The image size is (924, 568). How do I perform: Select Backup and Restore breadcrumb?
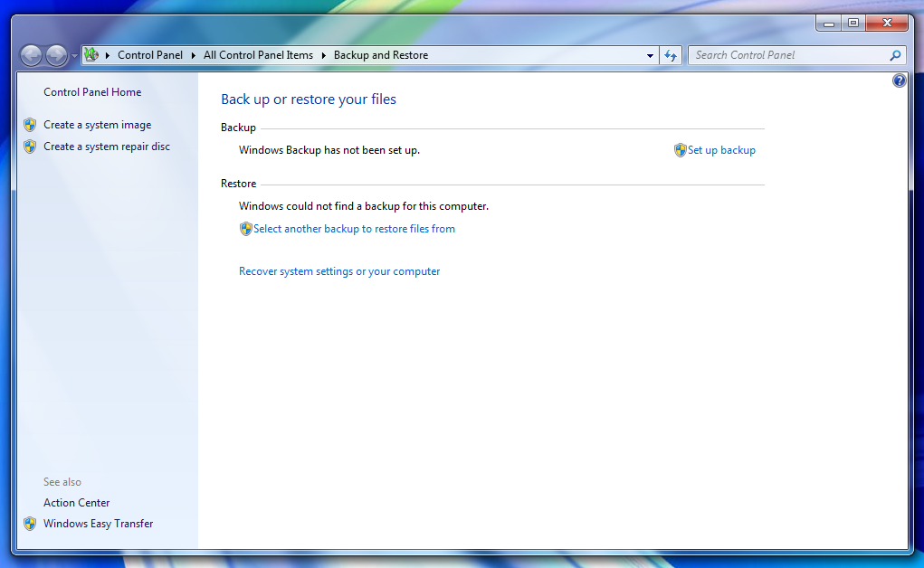pyautogui.click(x=381, y=55)
